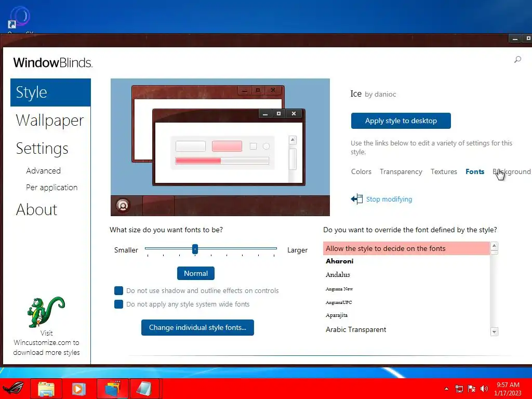Switch to the Colors tab
Screen dimensions: 532x399
click(361, 171)
